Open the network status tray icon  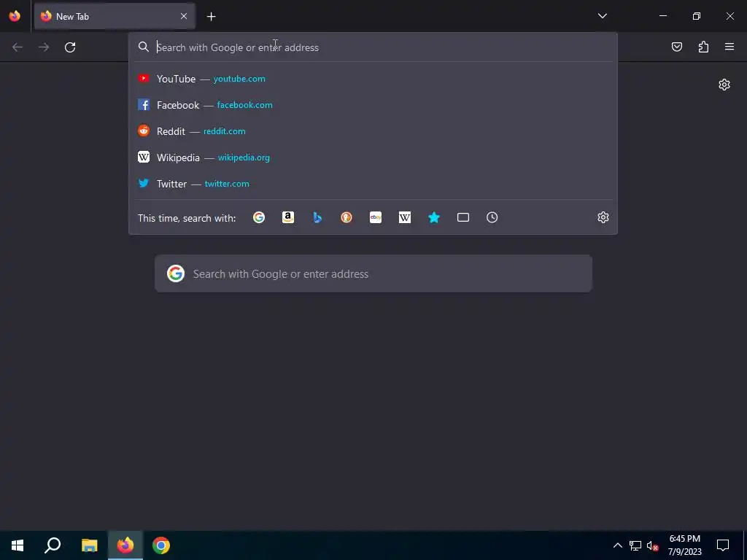coord(635,545)
